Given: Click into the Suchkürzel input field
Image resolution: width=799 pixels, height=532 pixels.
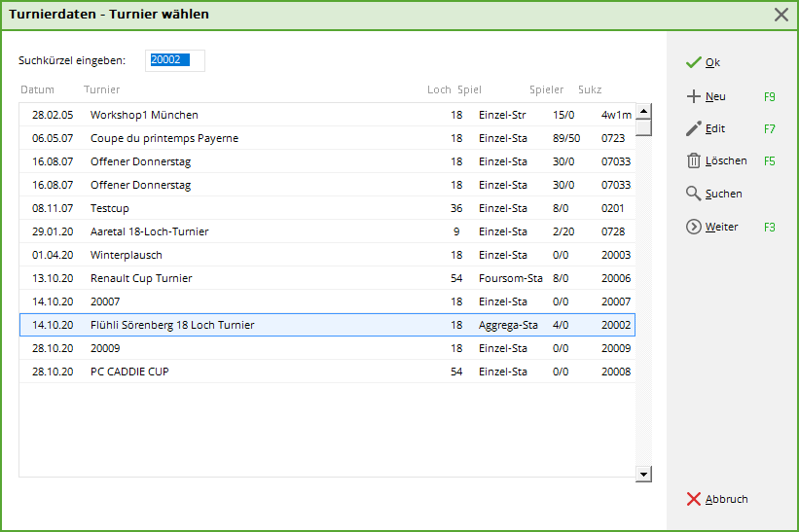Looking at the screenshot, I should coord(175,60).
